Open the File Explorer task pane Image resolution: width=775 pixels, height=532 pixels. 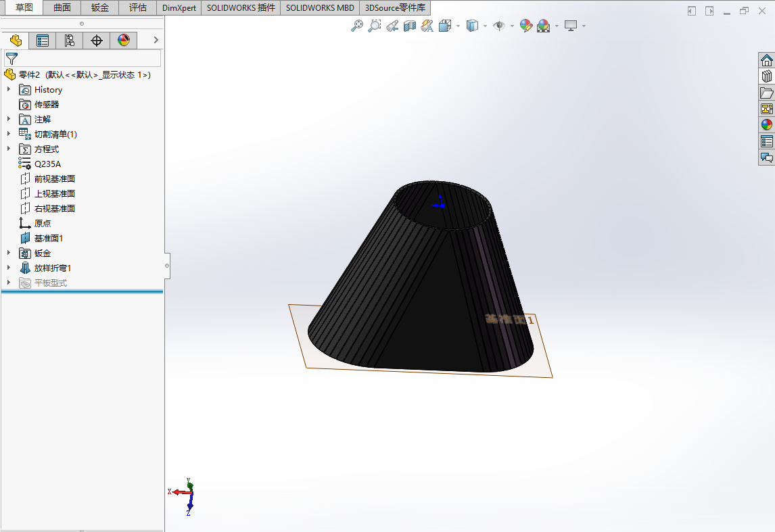pyautogui.click(x=767, y=93)
